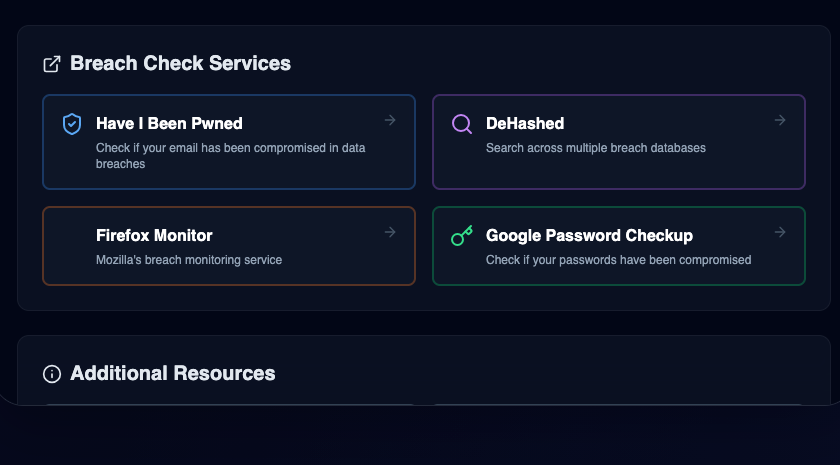Click the shield icon beside Have I Been Pwned
This screenshot has width=840, height=465.
click(x=72, y=124)
